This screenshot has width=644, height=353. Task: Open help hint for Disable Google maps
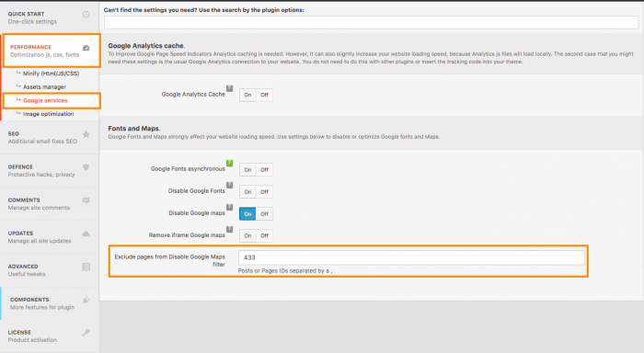tap(230, 207)
